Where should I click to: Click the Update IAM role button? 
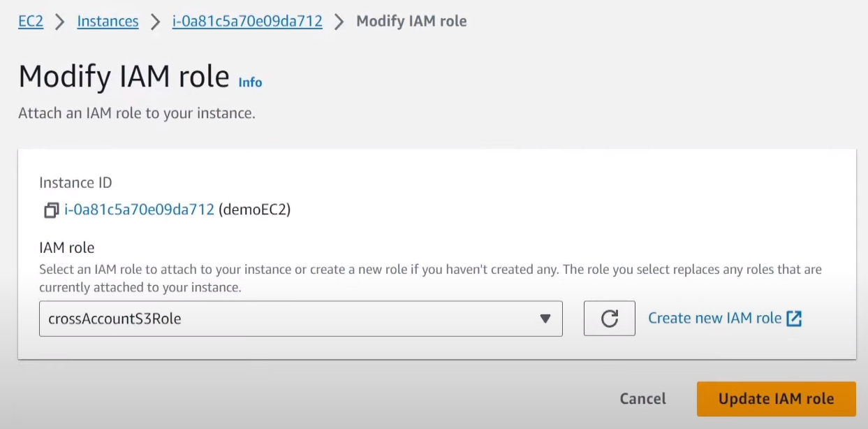(777, 399)
